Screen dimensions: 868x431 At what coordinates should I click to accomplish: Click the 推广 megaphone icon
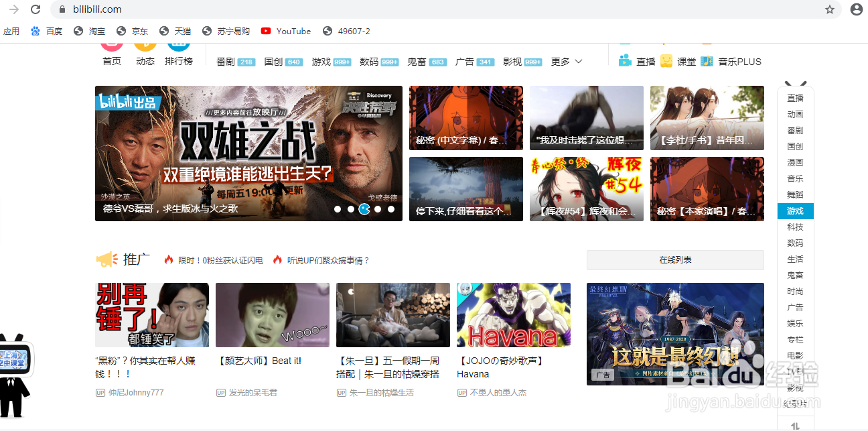click(106, 259)
